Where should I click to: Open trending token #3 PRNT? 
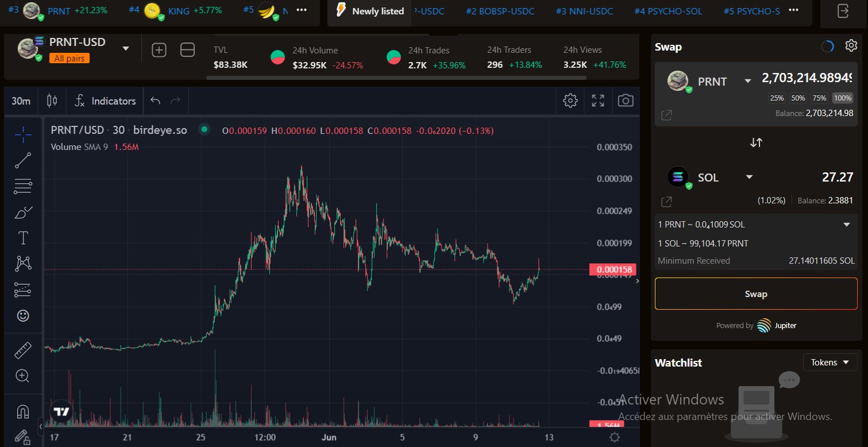[x=57, y=10]
